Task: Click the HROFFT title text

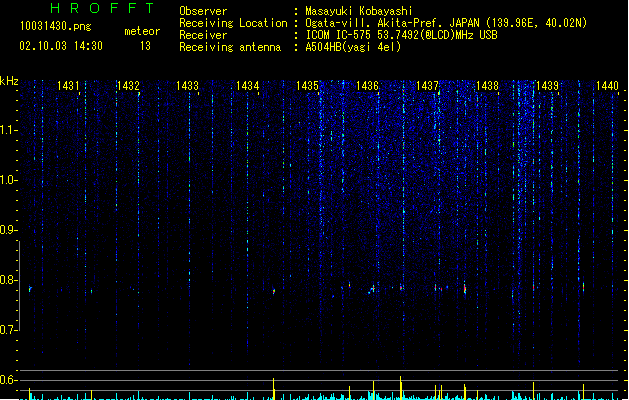Action: tap(102, 8)
